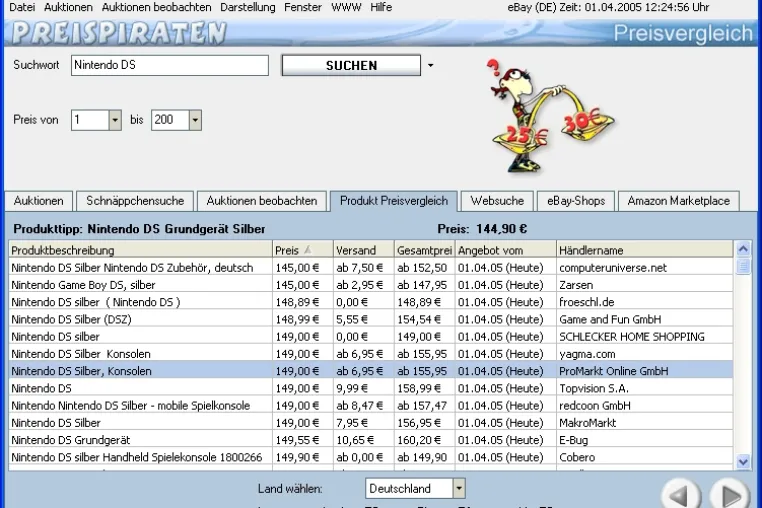
Task: Click price 148,89 € in froeschl.de row
Action: pyautogui.click(x=297, y=302)
